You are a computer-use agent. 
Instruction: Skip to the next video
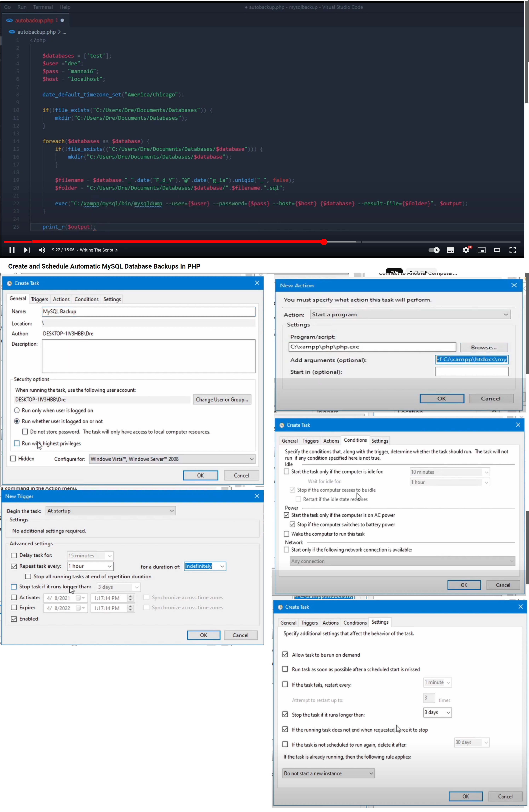27,250
